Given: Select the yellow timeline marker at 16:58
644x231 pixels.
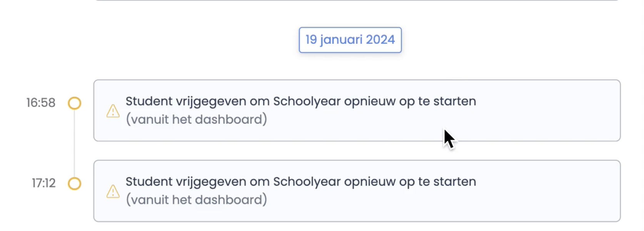Looking at the screenshot, I should (75, 103).
